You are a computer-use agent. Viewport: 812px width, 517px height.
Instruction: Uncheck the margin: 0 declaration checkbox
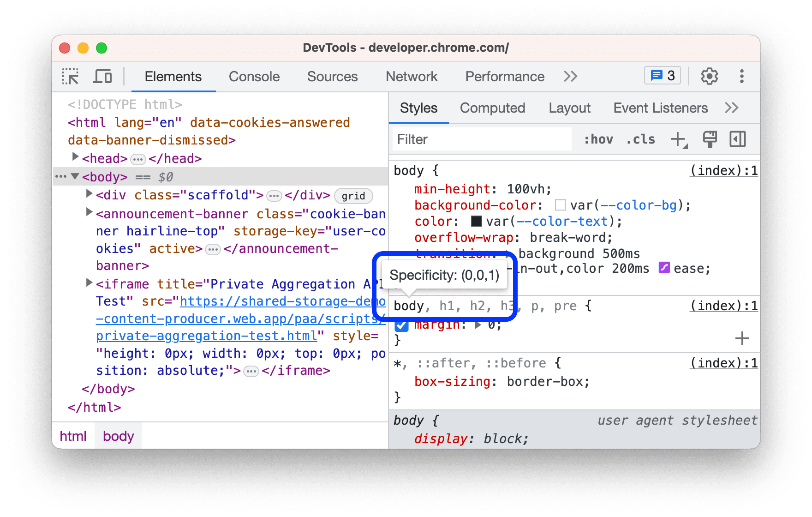401,325
